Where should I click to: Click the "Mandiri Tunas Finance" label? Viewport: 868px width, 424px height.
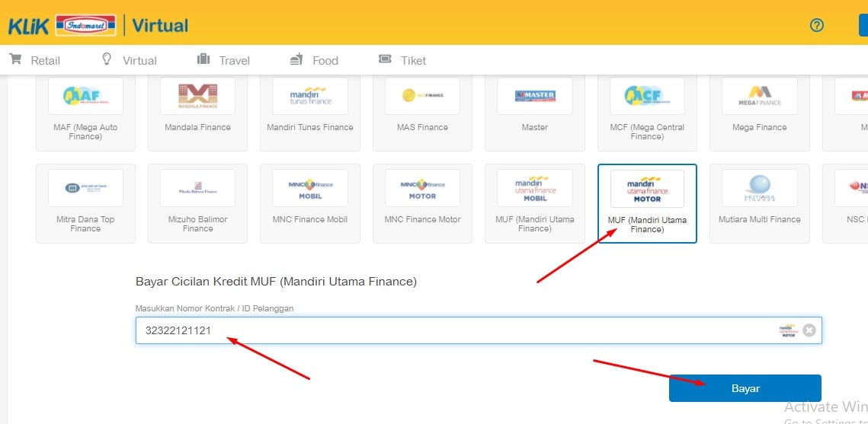click(310, 127)
